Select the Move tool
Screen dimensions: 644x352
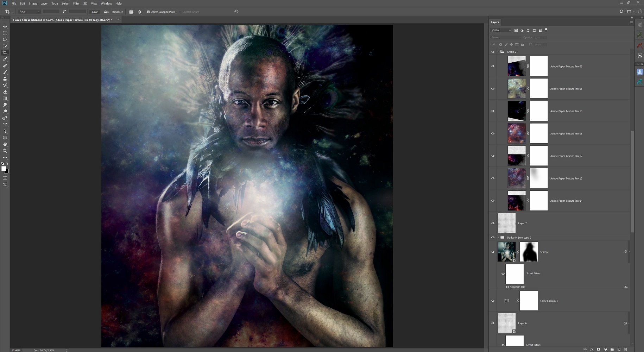pos(5,26)
